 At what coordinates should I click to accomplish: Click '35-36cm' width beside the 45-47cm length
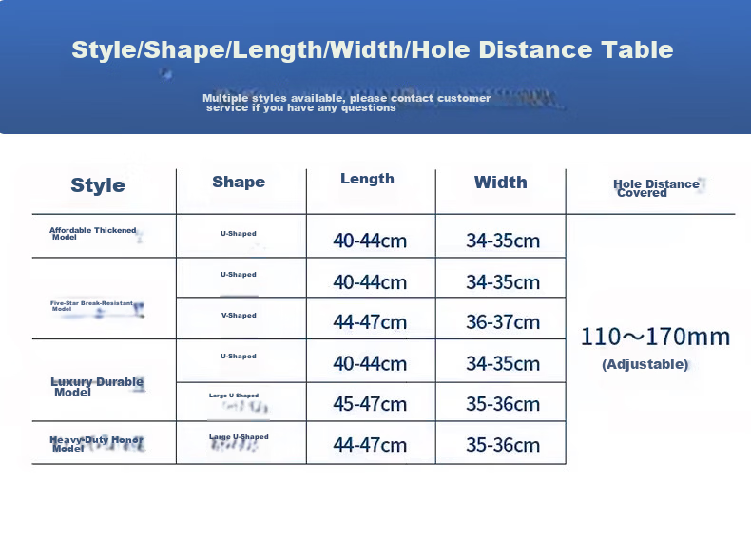(x=503, y=404)
